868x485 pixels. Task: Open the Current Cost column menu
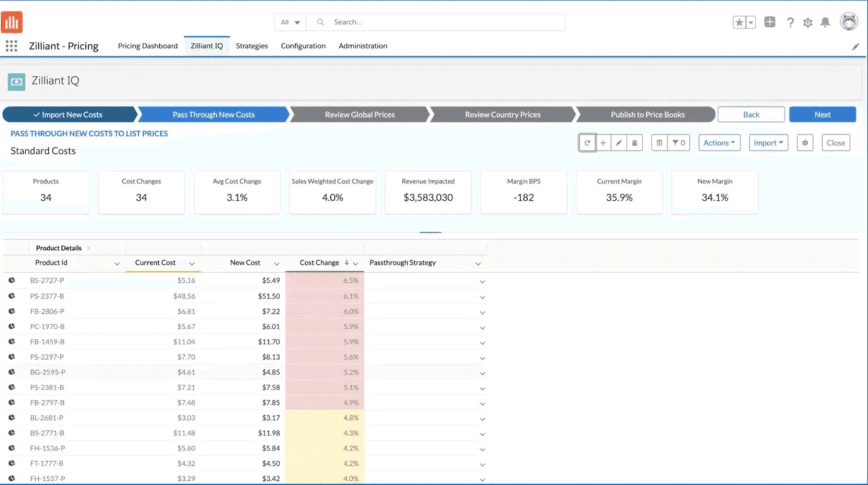click(192, 264)
